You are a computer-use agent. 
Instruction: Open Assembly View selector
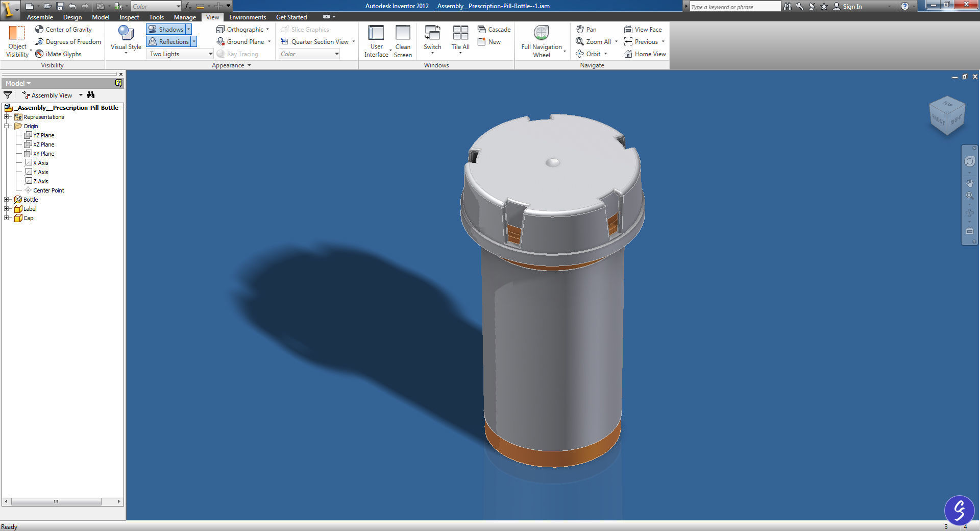pos(52,95)
